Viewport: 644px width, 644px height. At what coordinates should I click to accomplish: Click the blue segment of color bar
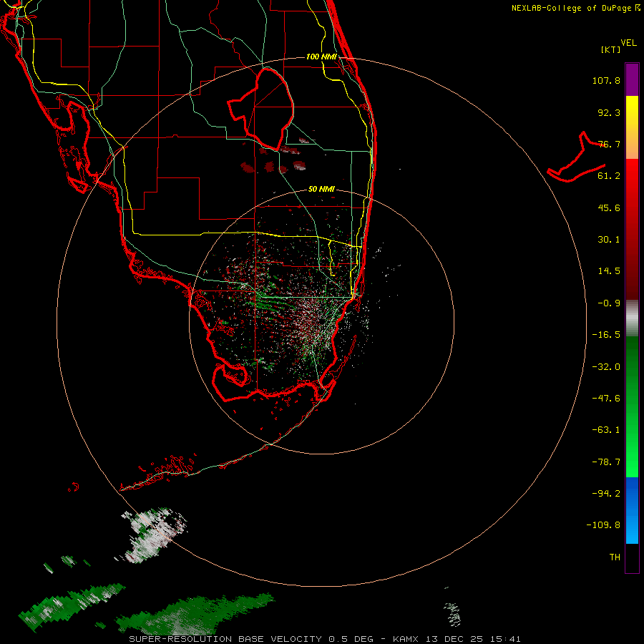point(632,510)
